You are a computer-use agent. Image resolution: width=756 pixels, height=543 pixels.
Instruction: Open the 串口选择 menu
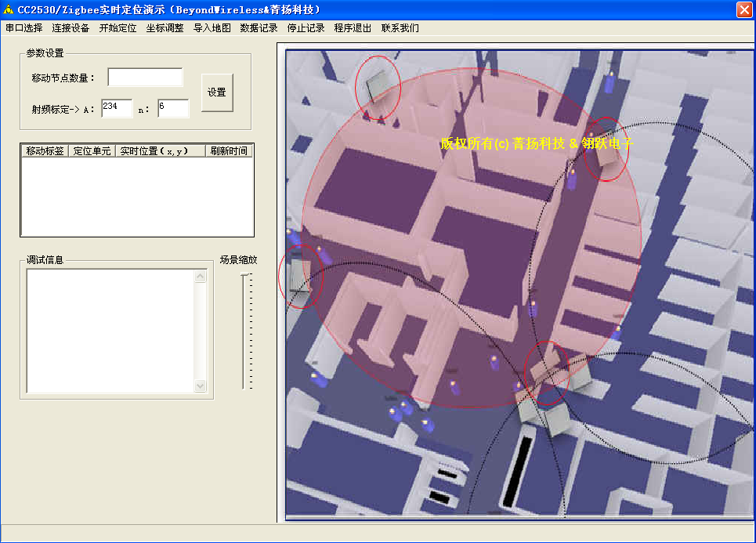24,28
